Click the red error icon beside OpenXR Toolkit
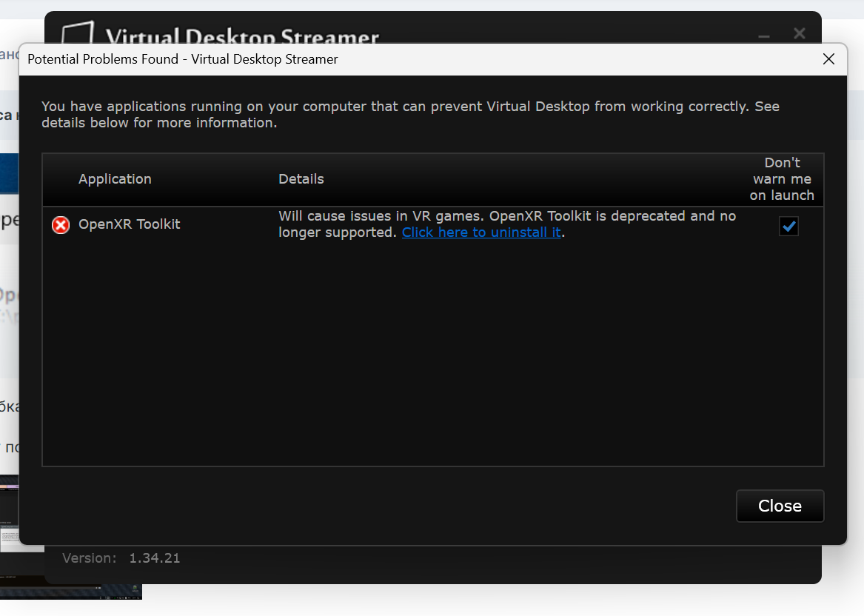 pyautogui.click(x=61, y=225)
